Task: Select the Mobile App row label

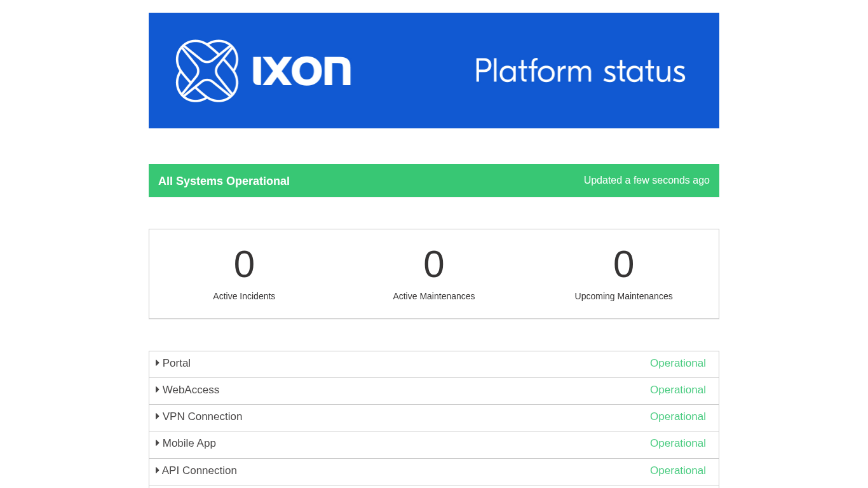Action: tap(189, 444)
